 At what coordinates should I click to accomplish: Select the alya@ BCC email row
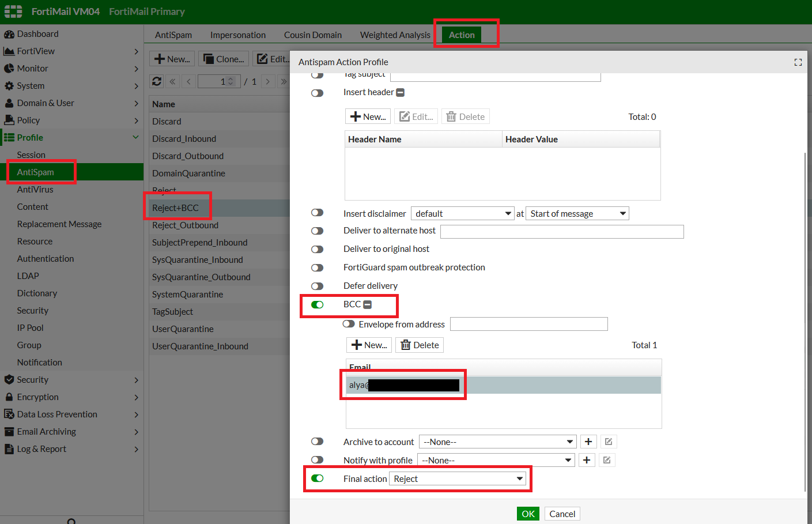(504, 385)
